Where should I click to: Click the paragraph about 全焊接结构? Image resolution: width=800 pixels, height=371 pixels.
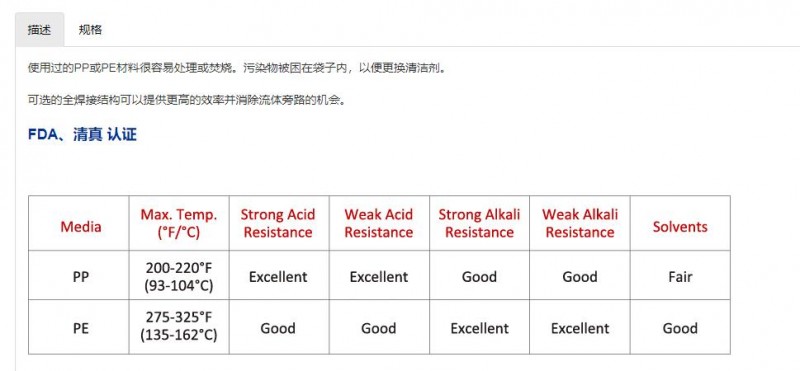click(x=187, y=100)
